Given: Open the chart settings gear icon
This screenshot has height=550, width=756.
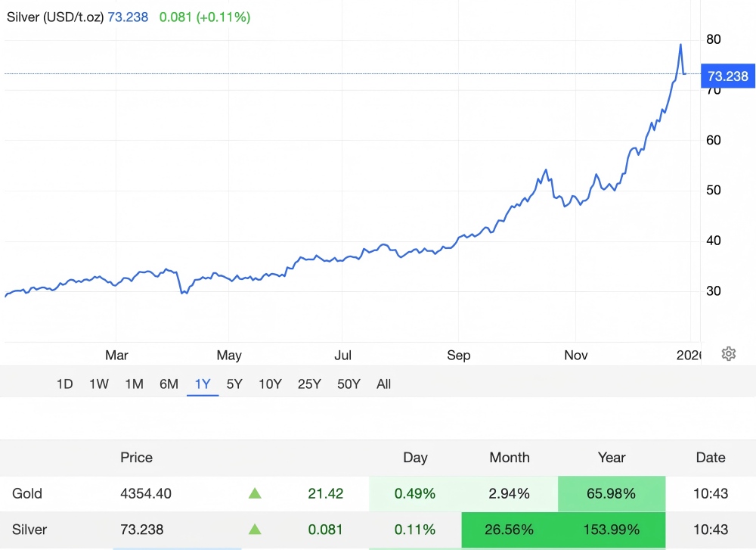Looking at the screenshot, I should coord(728,353).
